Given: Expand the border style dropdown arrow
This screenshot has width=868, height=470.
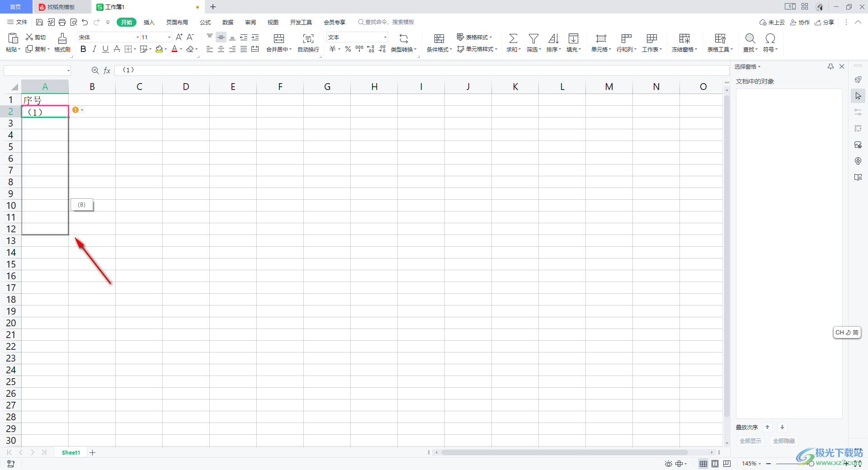Looking at the screenshot, I should point(135,49).
